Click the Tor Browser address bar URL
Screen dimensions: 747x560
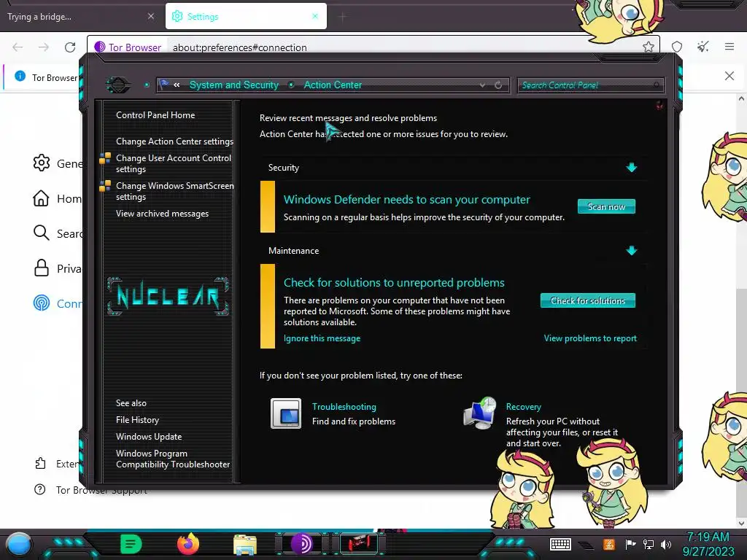[239, 47]
